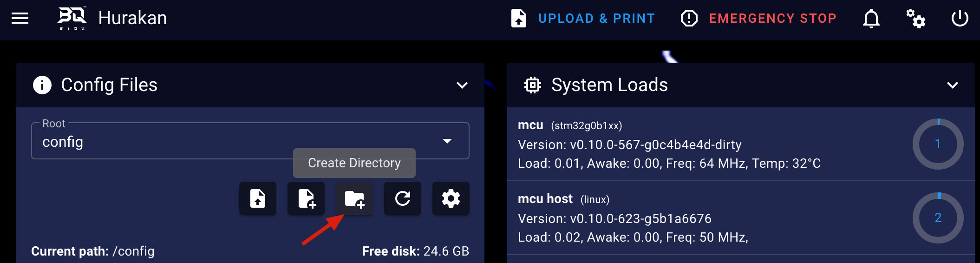Click the Create Directory folder icon
980x263 pixels.
click(x=354, y=198)
